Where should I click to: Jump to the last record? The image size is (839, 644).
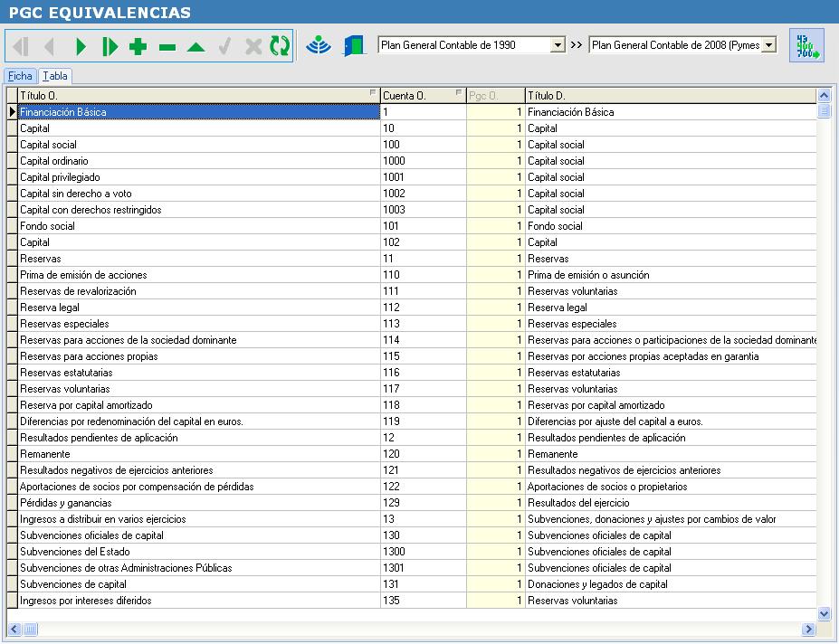point(110,46)
